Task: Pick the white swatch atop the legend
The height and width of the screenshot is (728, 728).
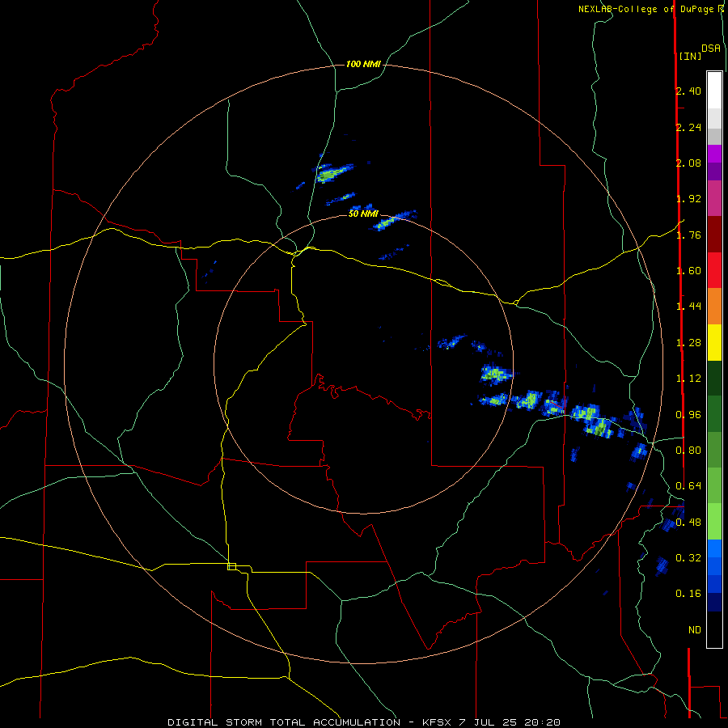Action: coord(714,91)
